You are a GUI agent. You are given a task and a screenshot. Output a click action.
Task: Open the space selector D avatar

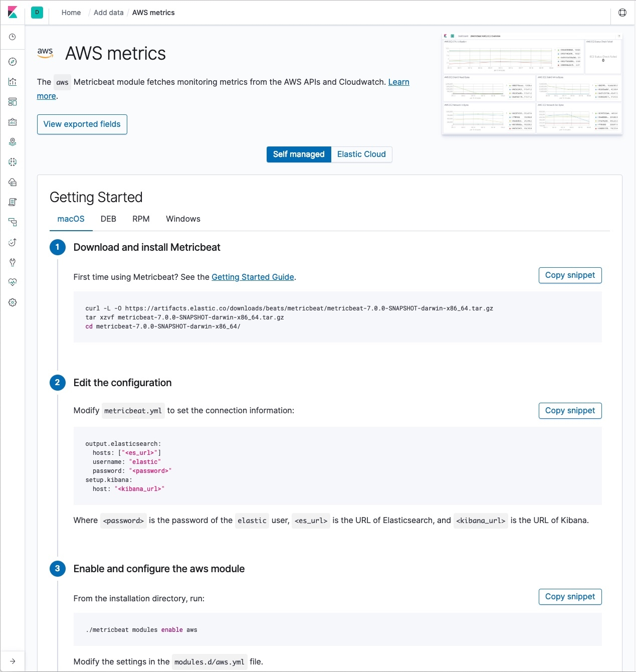click(37, 13)
